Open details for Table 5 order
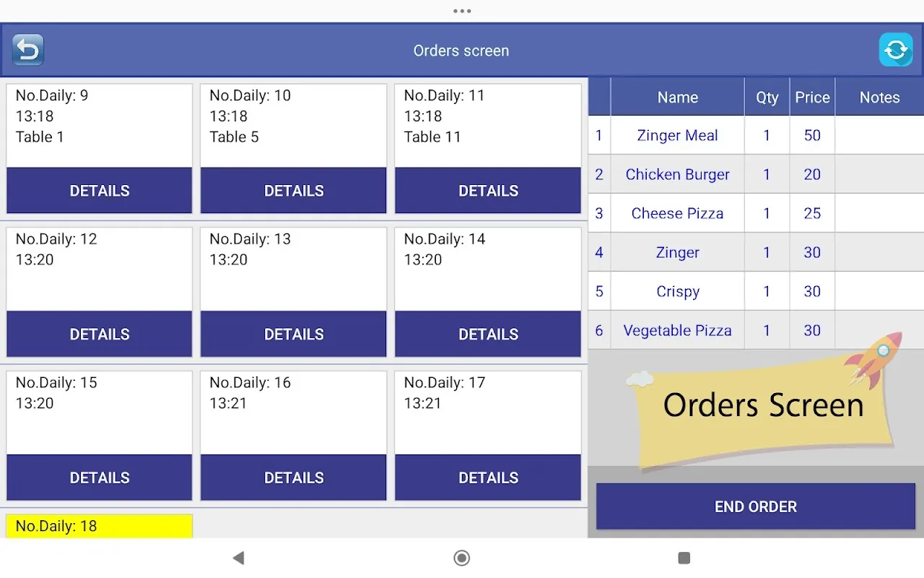 pos(294,191)
